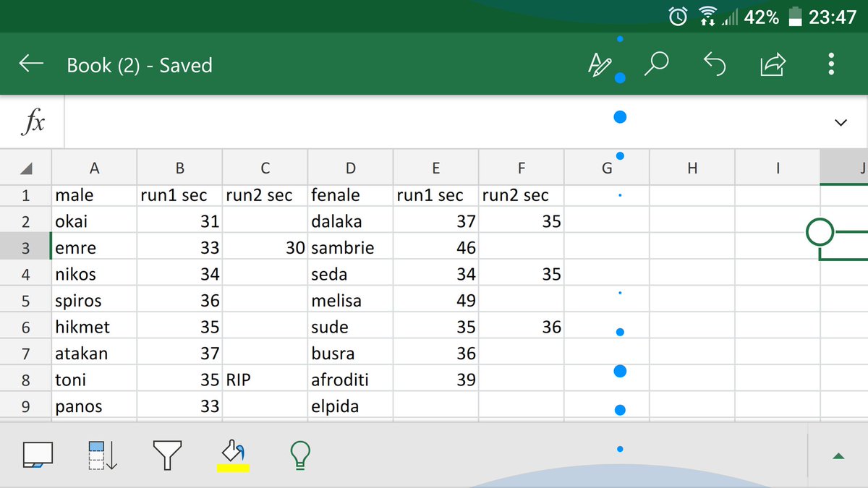This screenshot has height=488, width=868.
Task: Select column C header
Action: coord(265,168)
